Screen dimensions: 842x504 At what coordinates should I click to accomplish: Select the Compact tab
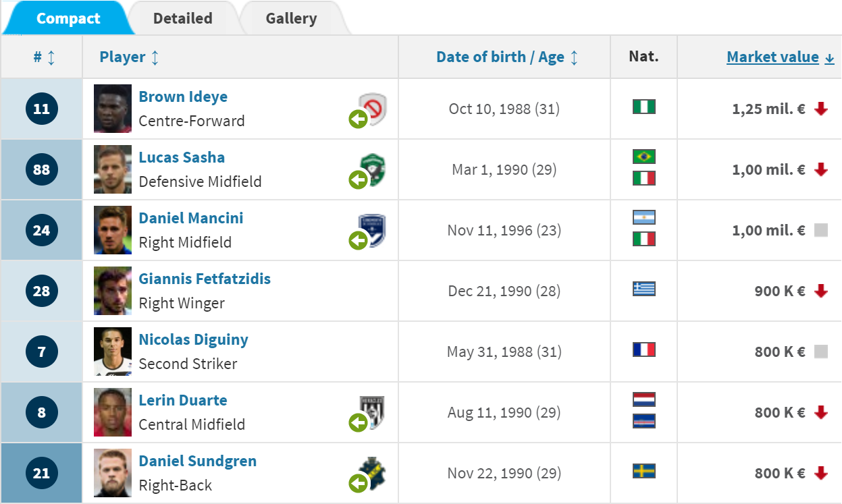(68, 18)
